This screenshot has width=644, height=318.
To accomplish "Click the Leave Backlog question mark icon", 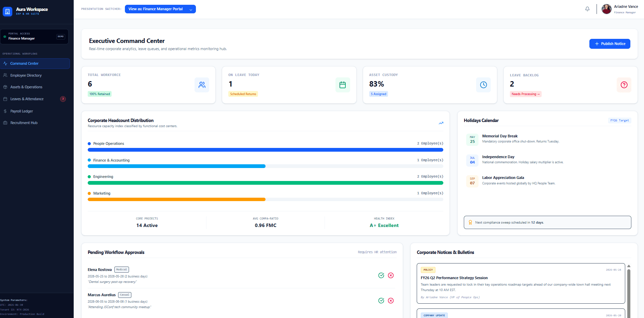I will 624,85.
